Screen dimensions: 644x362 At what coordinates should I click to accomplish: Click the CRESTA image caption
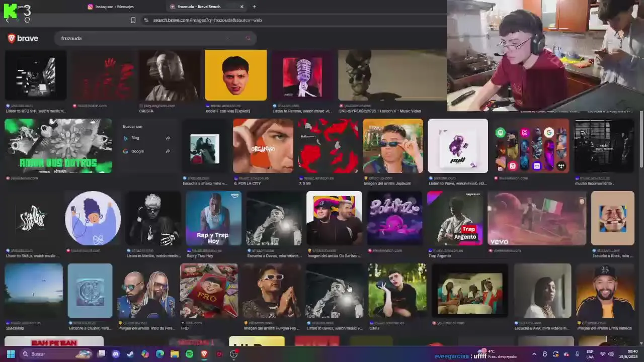point(146,111)
